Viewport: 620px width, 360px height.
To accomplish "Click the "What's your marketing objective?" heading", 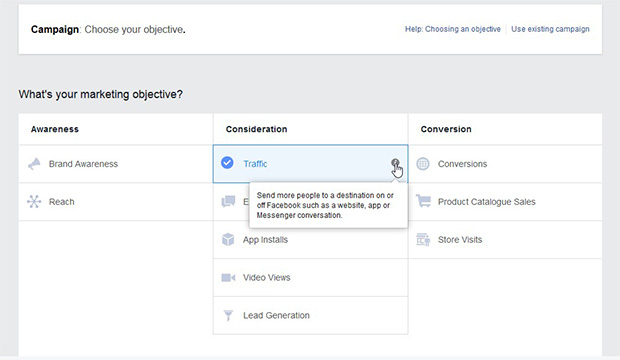I will coord(100,95).
